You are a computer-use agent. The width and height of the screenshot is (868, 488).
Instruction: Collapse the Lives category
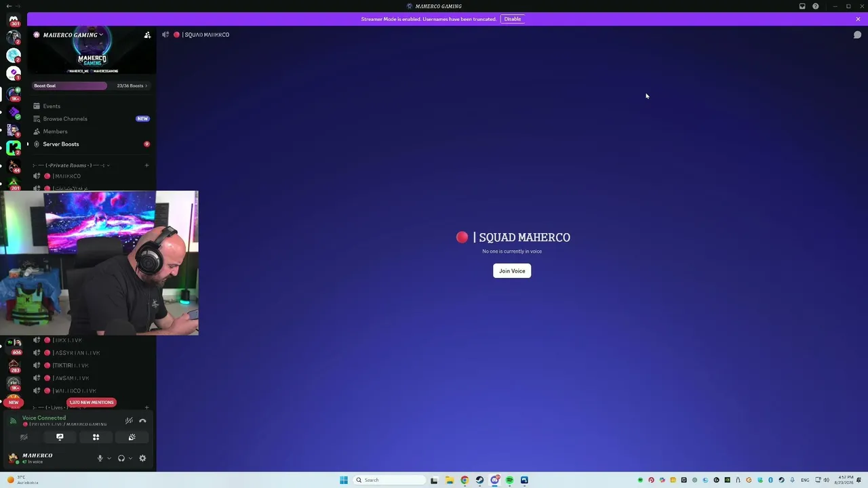(x=58, y=407)
